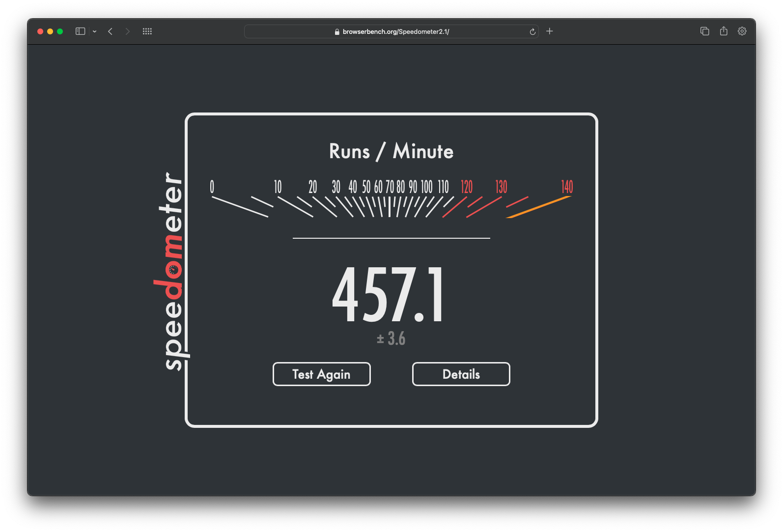783x532 pixels.
Task: Click the vertical speedometer logo
Action: 171,271
